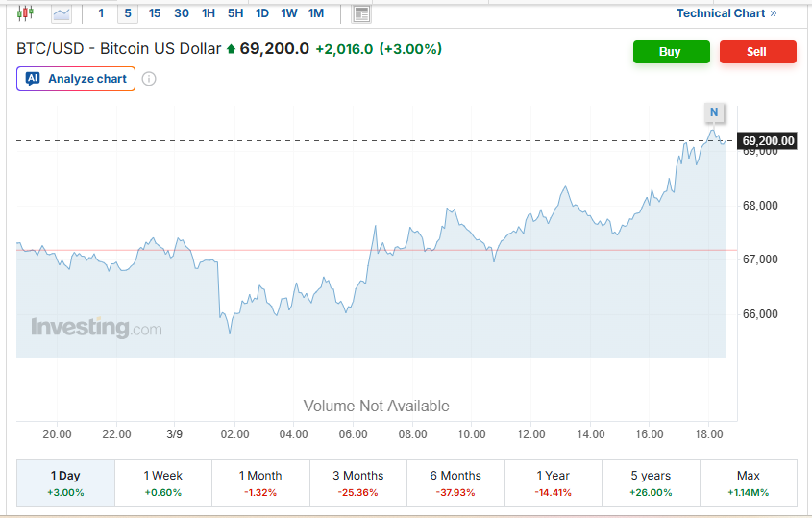This screenshot has height=518, width=812.
Task: Click the 69,200.00 current price label on axis
Action: point(768,141)
